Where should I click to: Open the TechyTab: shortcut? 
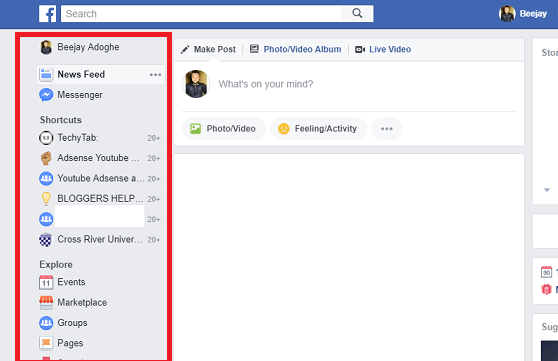78,138
